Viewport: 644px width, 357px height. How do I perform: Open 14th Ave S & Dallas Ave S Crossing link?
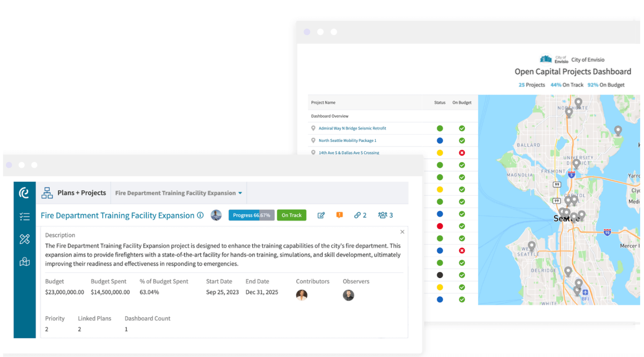click(x=349, y=152)
